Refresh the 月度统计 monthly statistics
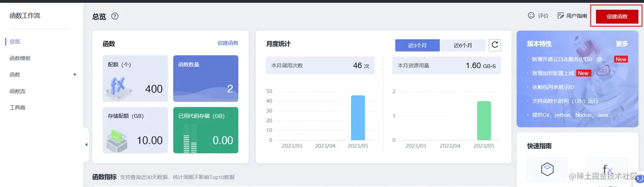The width and height of the screenshot is (644, 187). tap(494, 45)
